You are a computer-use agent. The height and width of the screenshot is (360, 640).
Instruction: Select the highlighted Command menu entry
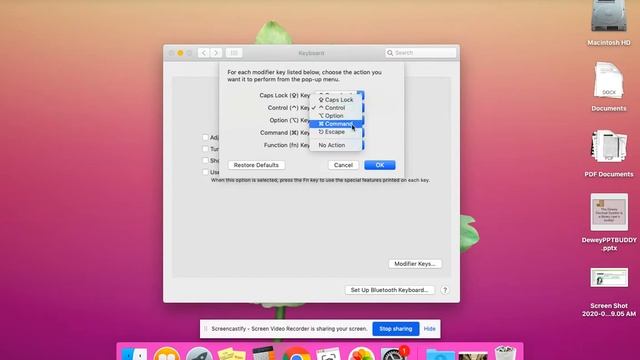pos(336,124)
